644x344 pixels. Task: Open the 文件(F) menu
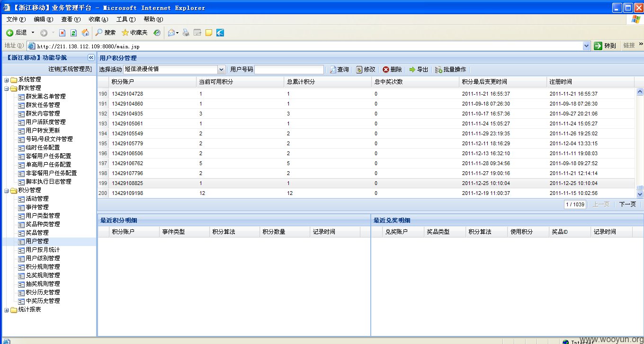click(16, 19)
